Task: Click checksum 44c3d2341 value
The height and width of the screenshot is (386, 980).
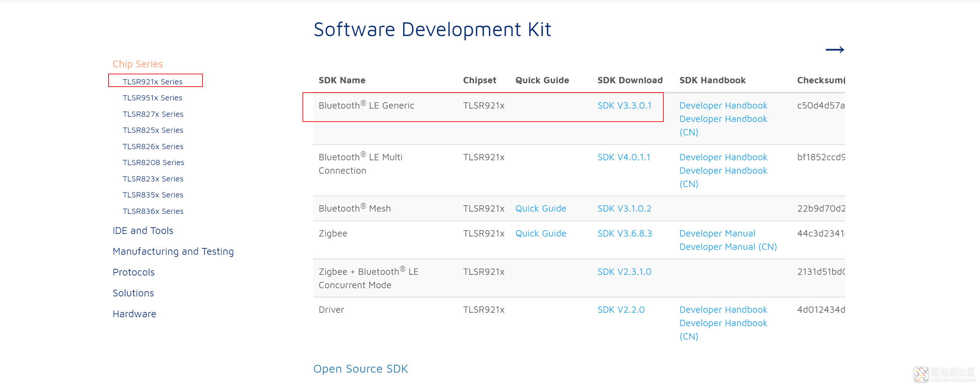Action: point(821,234)
